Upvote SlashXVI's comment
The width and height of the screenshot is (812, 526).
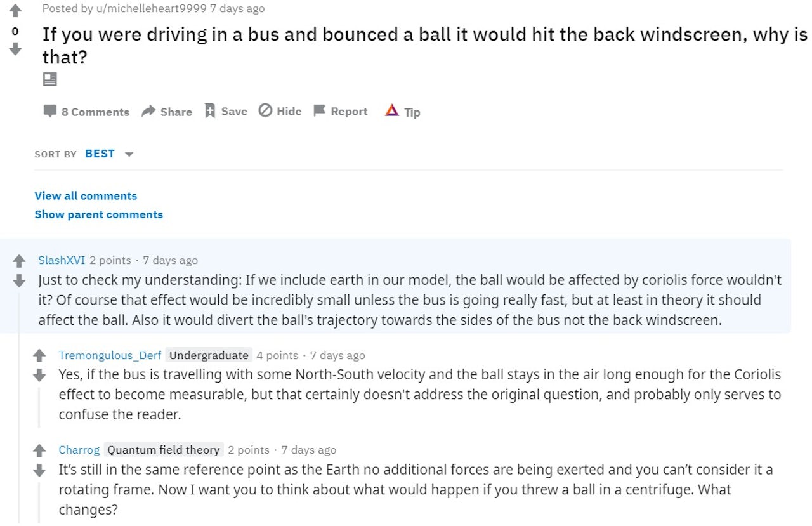19,261
